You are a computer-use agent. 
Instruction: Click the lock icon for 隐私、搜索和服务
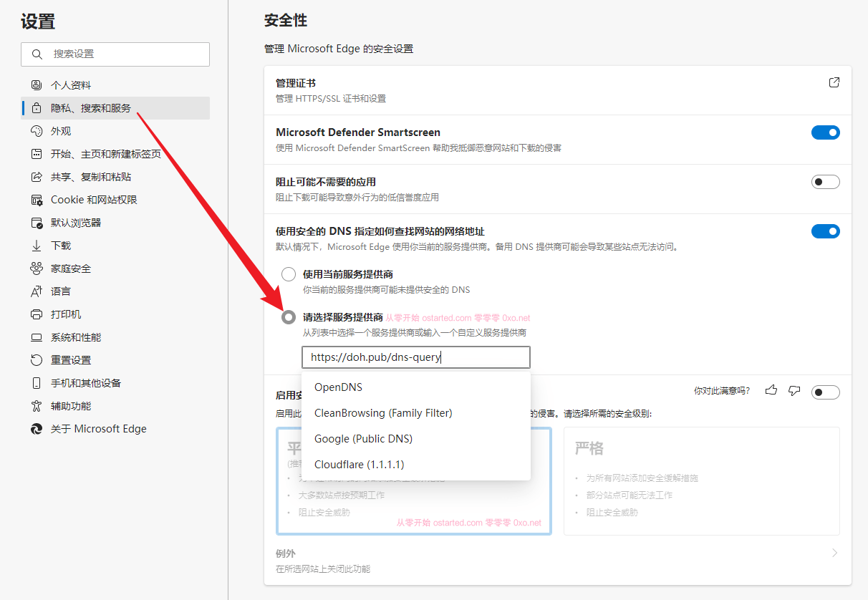coord(37,108)
